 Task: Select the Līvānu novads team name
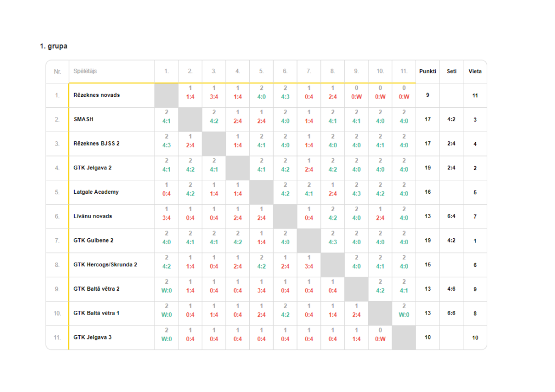93,216
